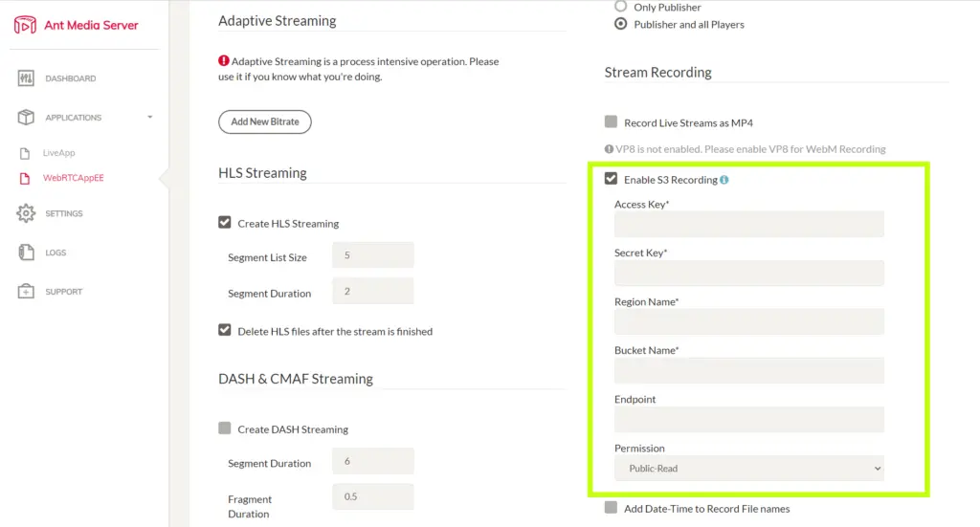This screenshot has height=527, width=980.
Task: Click the Ant Media Server title link
Action: (91, 26)
